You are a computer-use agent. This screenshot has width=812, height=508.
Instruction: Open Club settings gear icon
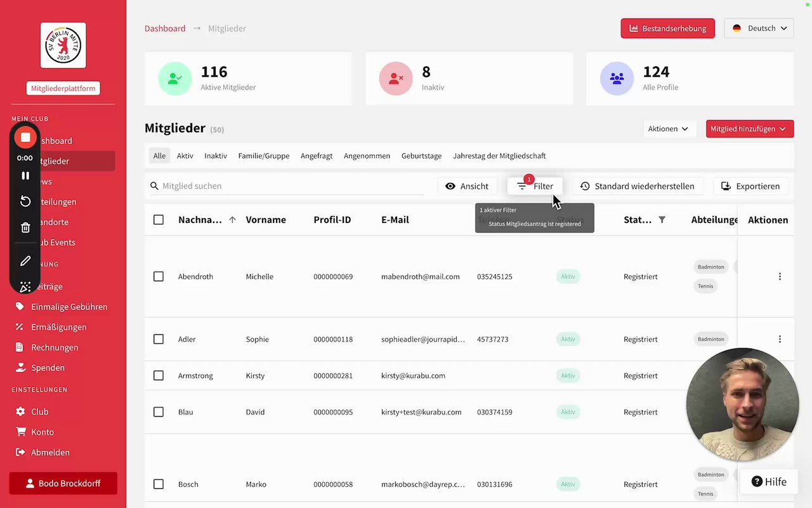[x=20, y=411]
